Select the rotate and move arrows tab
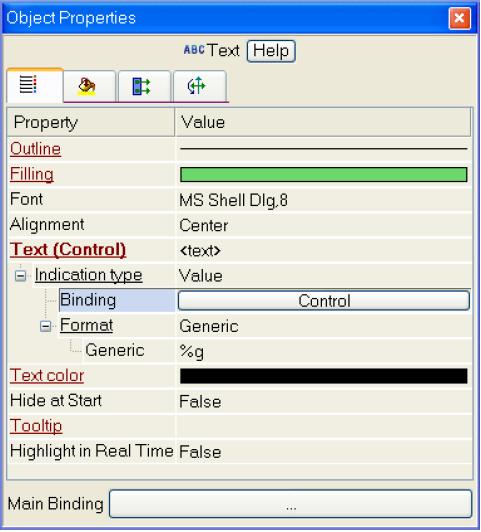This screenshot has width=481, height=532. (x=200, y=86)
